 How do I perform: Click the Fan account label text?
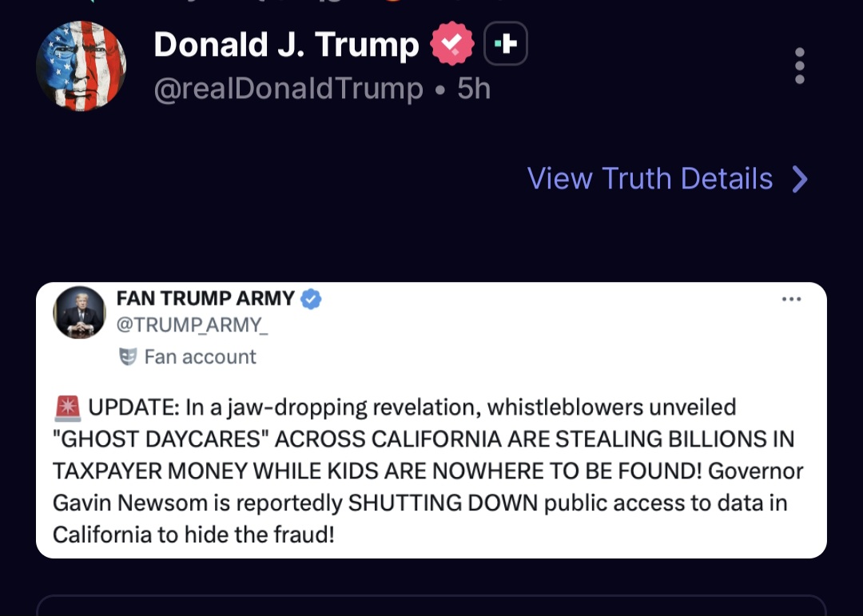200,356
